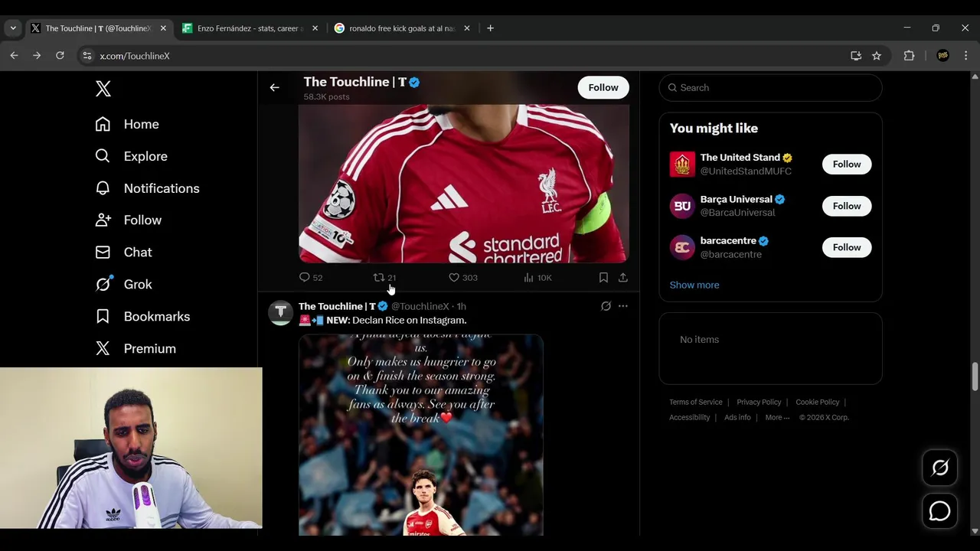Click the address bar URL

pos(135,56)
